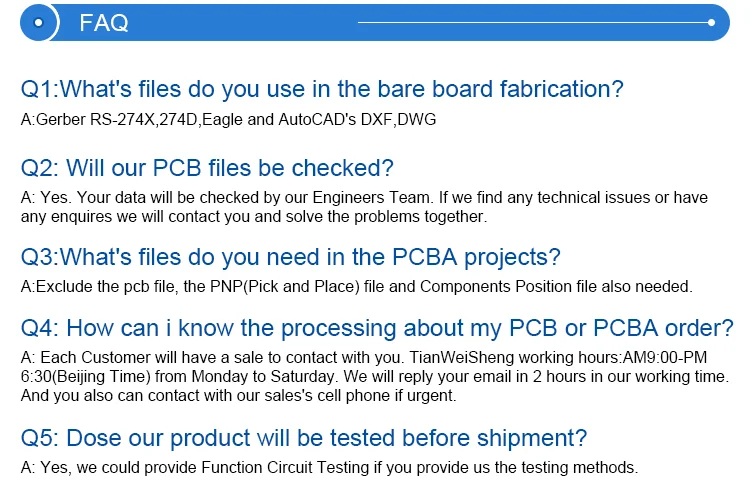Click the circular dot icon beside FAQ

coord(39,22)
